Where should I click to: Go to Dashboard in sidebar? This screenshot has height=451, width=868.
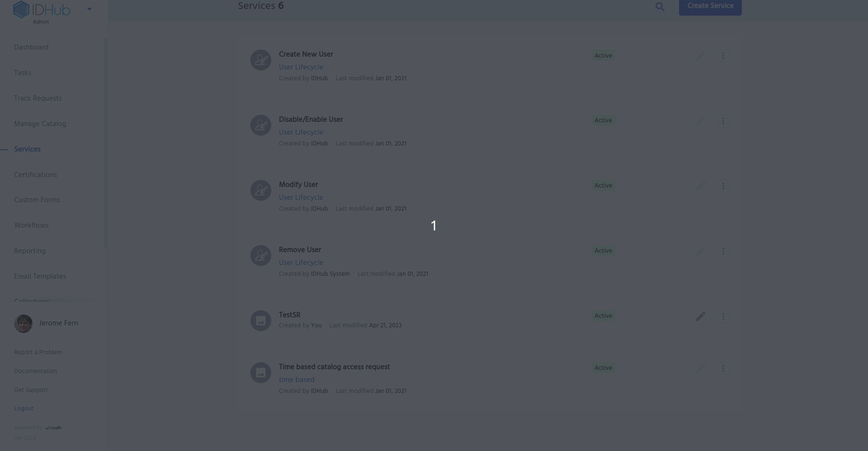point(31,47)
